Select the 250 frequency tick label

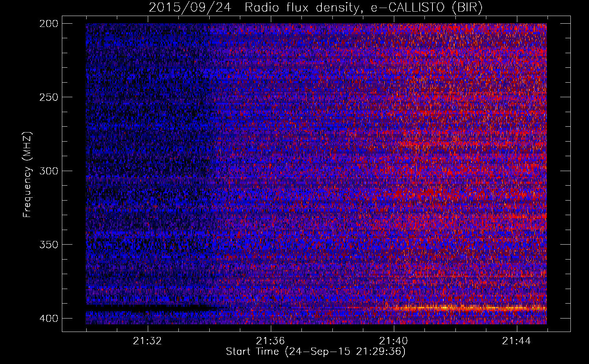pos(49,97)
